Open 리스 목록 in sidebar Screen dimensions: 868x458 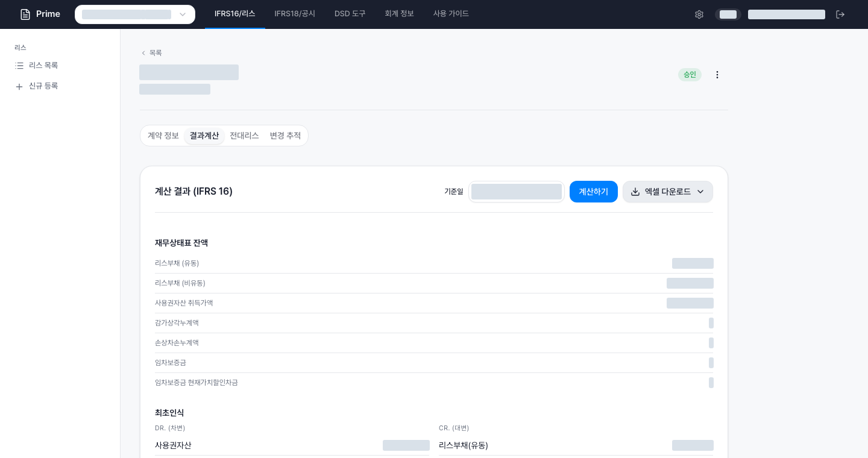43,66
